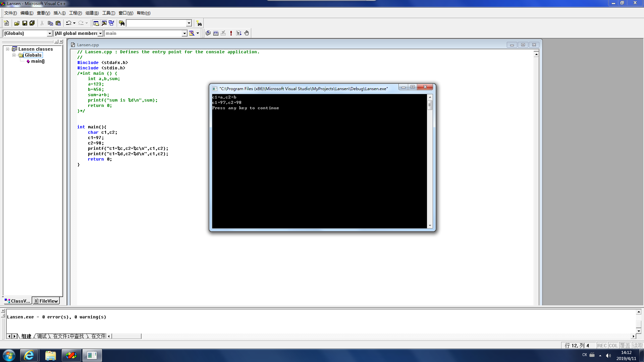Image resolution: width=644 pixels, height=362 pixels.
Task: Click the Insert/Remove Breakpoint hand icon
Action: click(247, 33)
